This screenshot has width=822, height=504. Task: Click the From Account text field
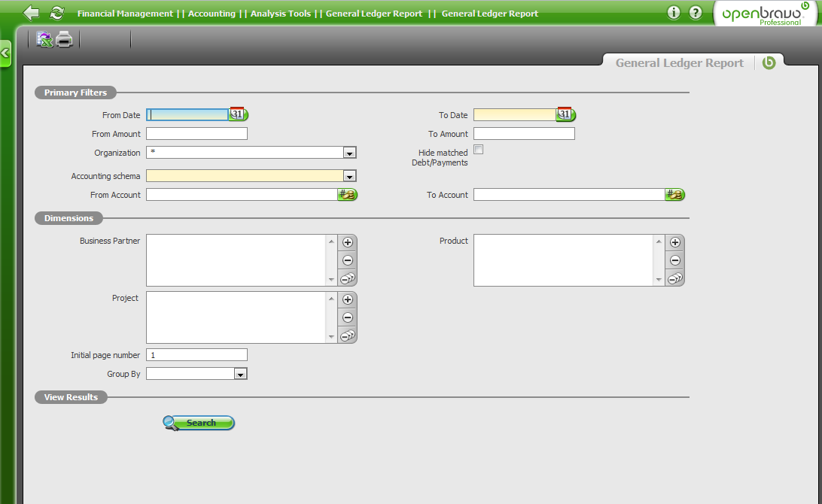pos(242,195)
